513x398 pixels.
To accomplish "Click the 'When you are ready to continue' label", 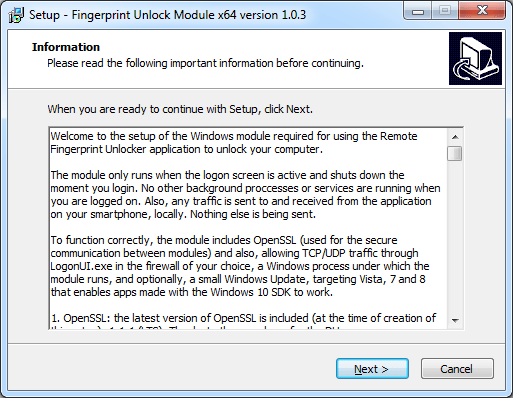I will point(180,109).
